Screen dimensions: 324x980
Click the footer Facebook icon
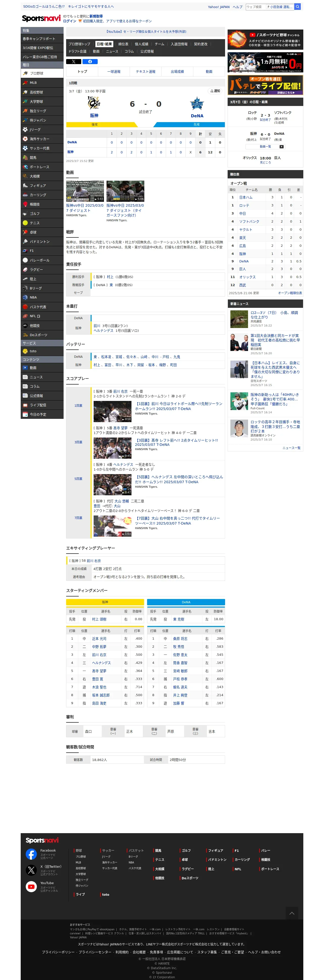(x=31, y=854)
